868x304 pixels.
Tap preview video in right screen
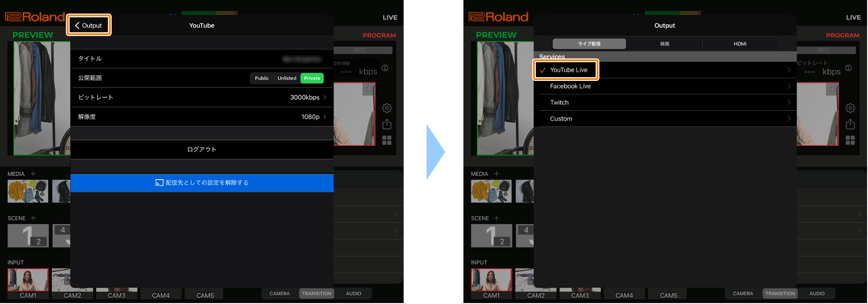click(x=505, y=98)
